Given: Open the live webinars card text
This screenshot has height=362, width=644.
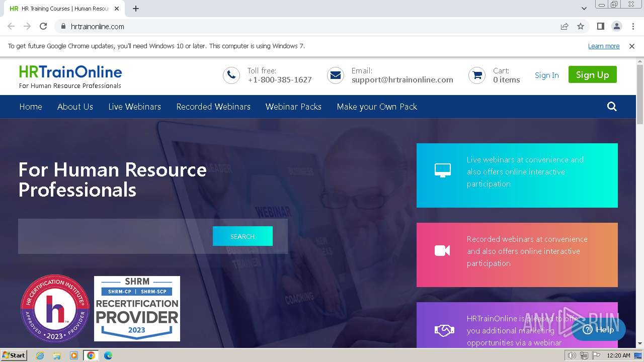Looking at the screenshot, I should [x=525, y=172].
